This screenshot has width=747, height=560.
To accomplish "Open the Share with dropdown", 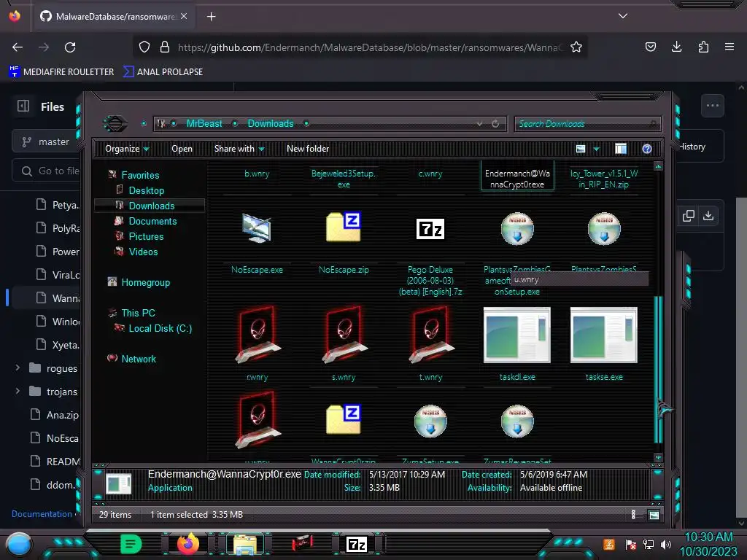I will point(239,149).
